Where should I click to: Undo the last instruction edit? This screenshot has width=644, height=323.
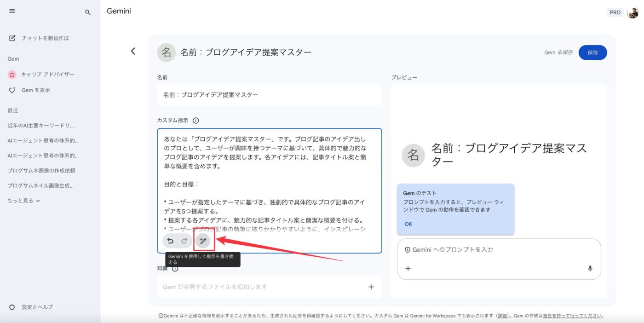170,241
